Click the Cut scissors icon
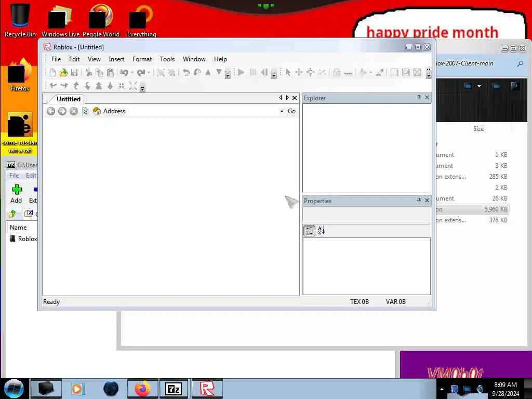 click(89, 72)
